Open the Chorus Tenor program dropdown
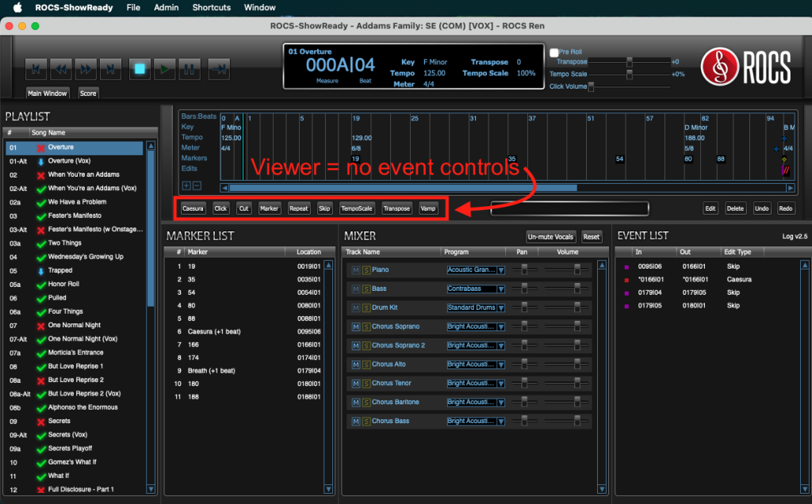This screenshot has width=812, height=504. pos(501,384)
